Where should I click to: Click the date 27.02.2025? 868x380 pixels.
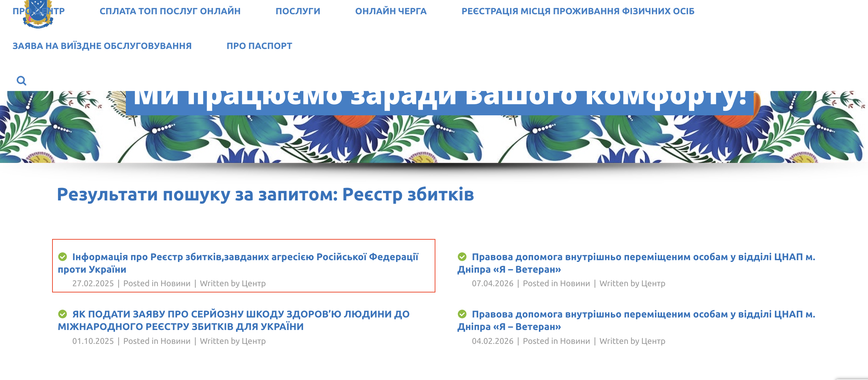click(93, 283)
